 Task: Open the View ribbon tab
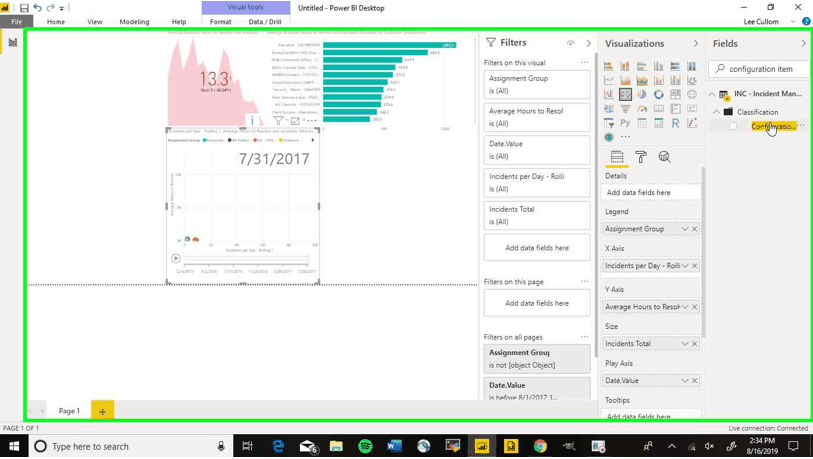(x=94, y=22)
